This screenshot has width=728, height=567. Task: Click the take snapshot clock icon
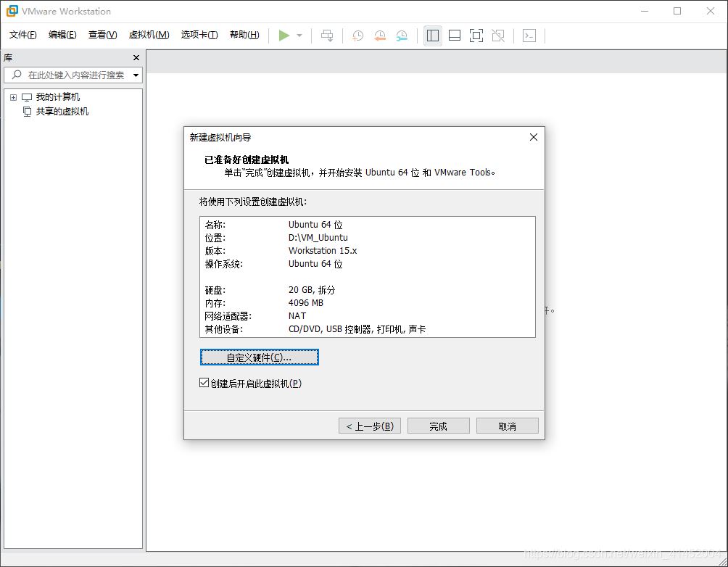point(357,36)
